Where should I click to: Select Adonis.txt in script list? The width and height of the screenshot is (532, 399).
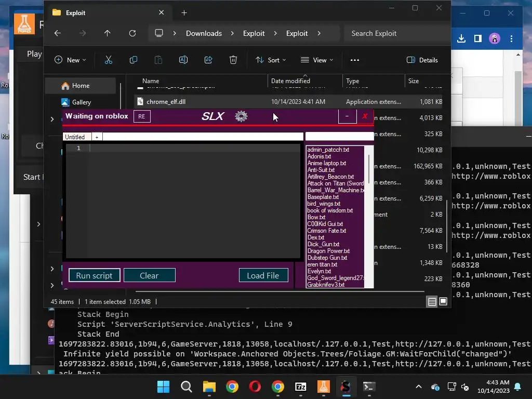(x=319, y=156)
